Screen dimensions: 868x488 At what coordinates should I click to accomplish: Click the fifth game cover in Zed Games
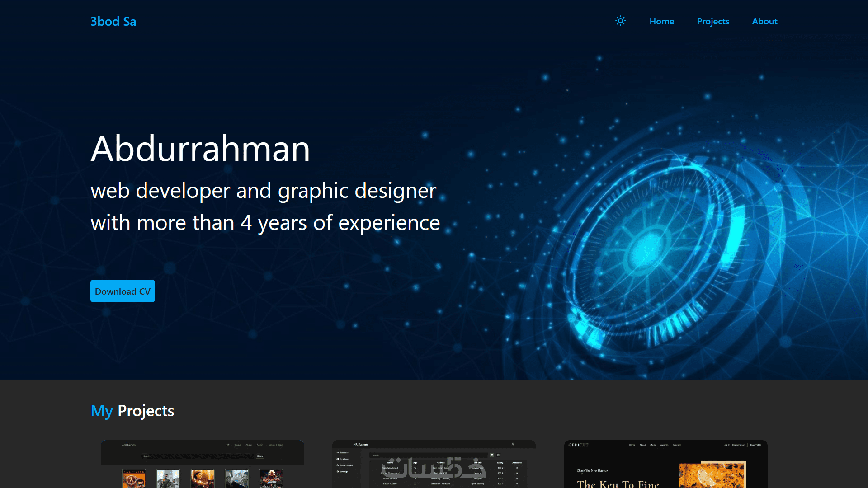coord(271,479)
